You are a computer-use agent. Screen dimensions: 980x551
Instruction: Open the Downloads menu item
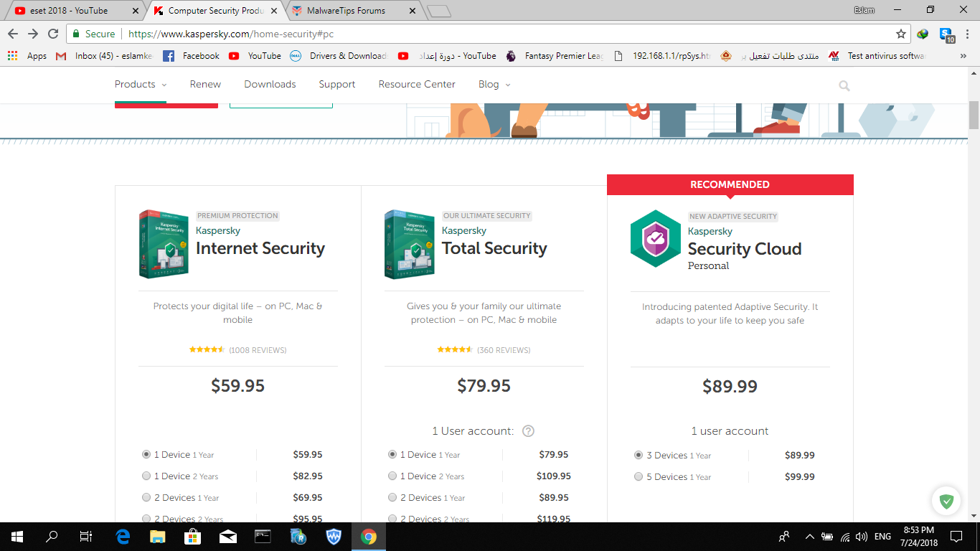pyautogui.click(x=270, y=85)
